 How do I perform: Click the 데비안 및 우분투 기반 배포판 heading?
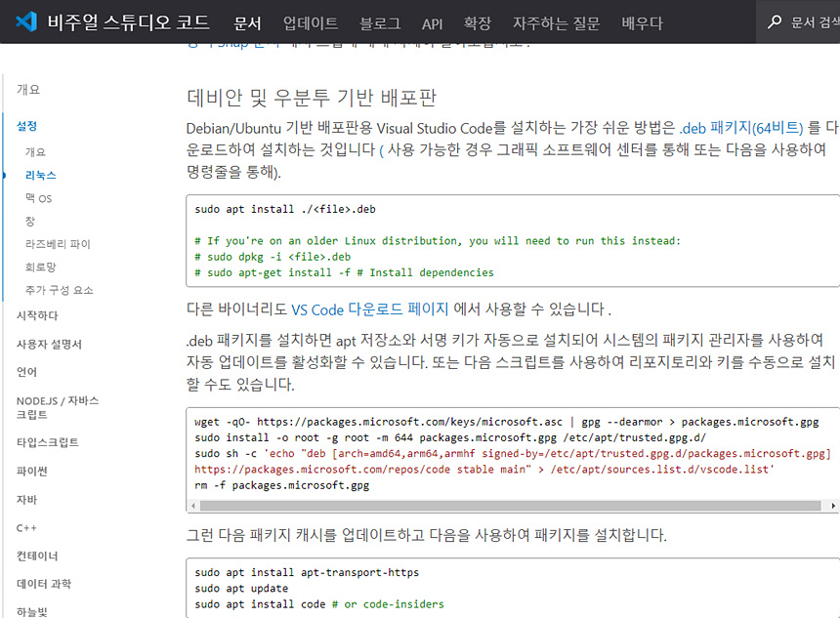click(312, 98)
